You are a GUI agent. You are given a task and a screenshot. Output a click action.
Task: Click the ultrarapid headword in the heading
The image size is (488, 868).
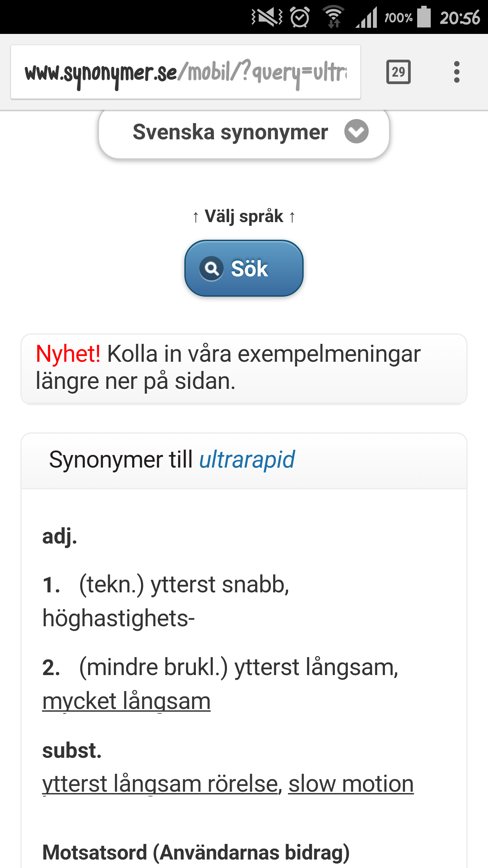tap(247, 460)
